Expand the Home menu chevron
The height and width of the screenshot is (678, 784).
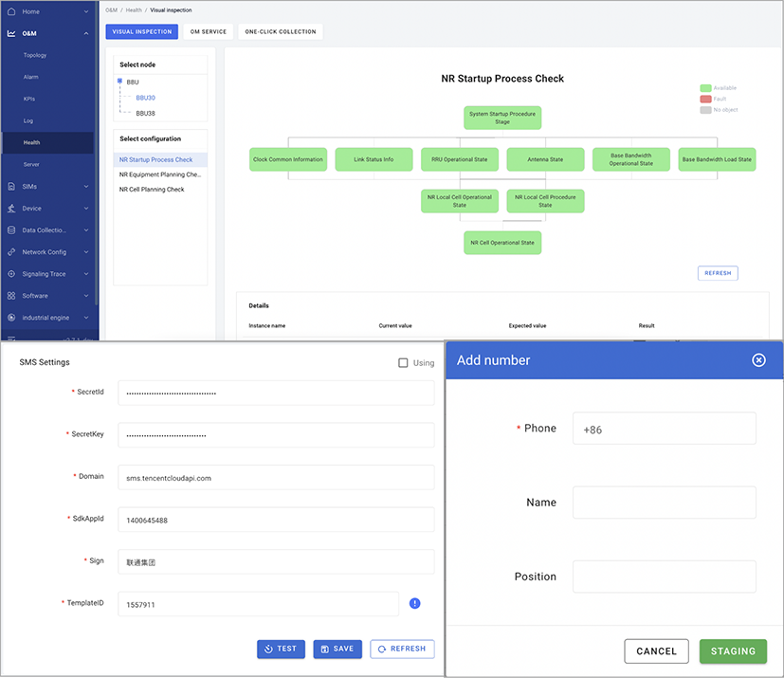tap(86, 11)
